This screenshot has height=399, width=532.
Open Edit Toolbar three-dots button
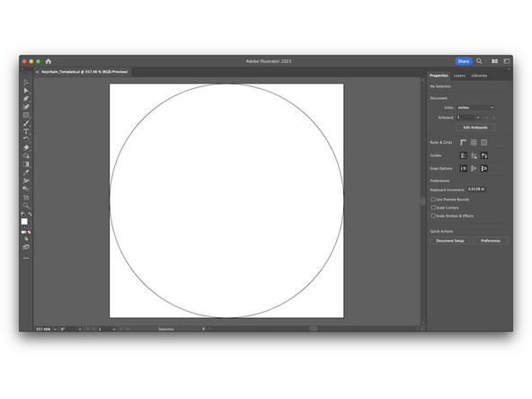coord(26,258)
